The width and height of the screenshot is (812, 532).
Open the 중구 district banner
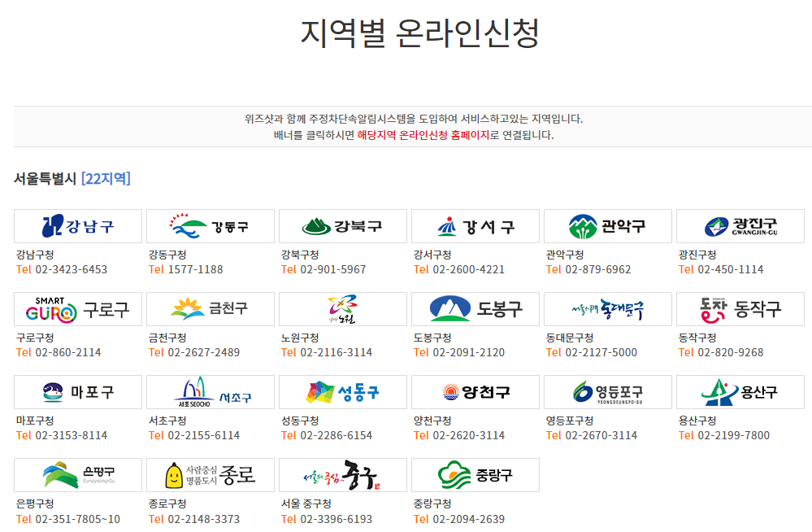point(343,475)
